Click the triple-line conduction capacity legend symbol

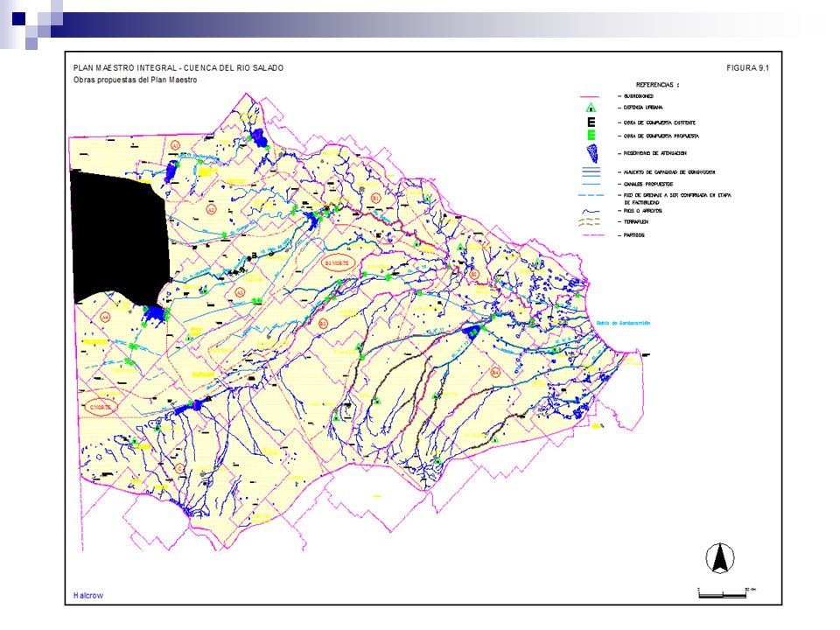pos(591,172)
